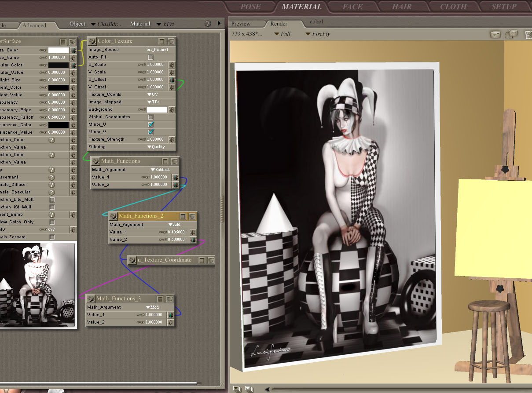Image resolution: width=532 pixels, height=393 pixels.
Task: Click U_Offset input plug on Color_Texture
Action: tap(172, 80)
